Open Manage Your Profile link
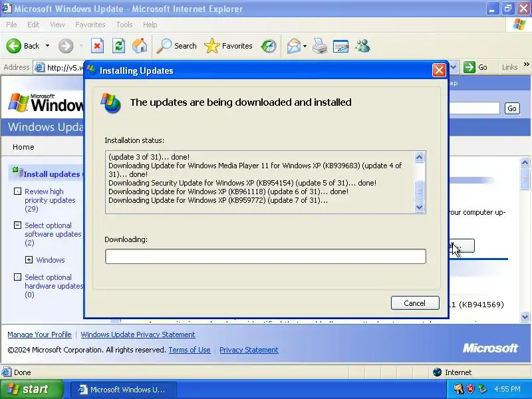The image size is (532, 399). 39,334
